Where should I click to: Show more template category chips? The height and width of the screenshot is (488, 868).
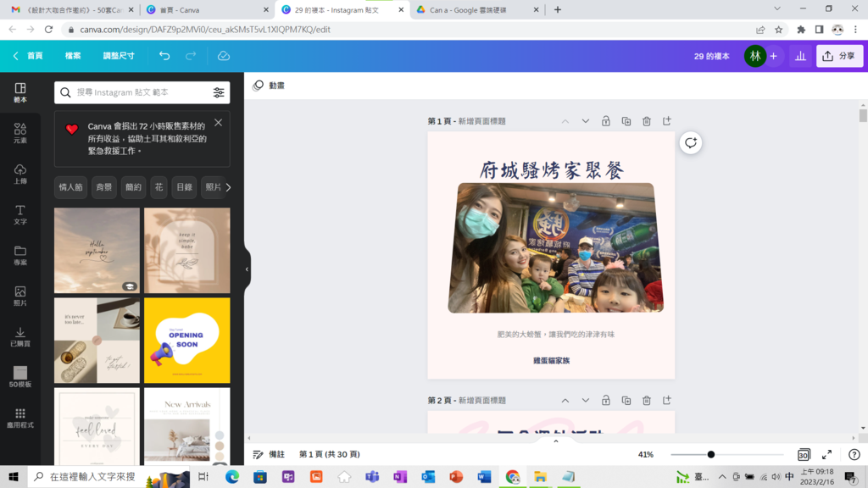[x=228, y=187]
